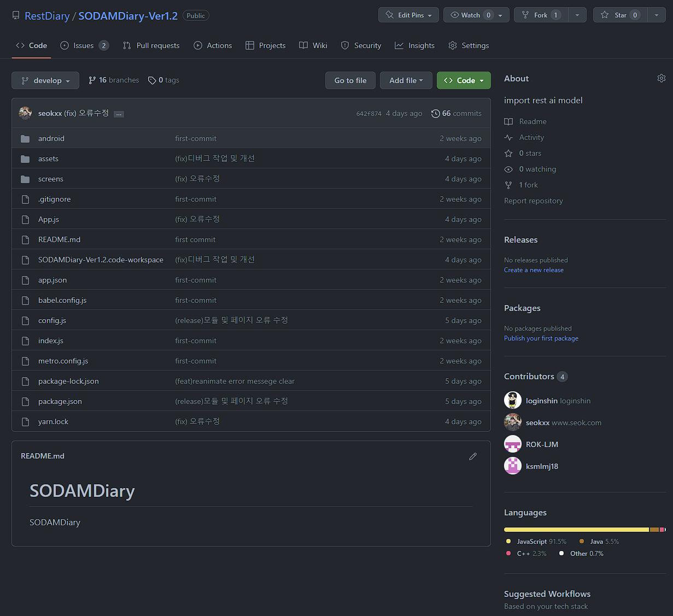Screen dimensions: 673x616
Task: Click the eye icon beside 0 watching
Action: click(x=508, y=169)
